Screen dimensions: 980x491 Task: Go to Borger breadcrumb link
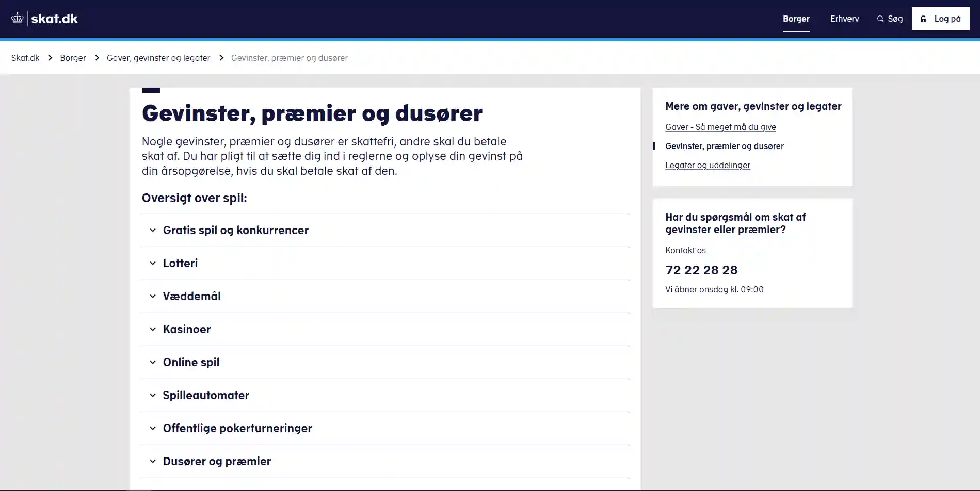(73, 58)
